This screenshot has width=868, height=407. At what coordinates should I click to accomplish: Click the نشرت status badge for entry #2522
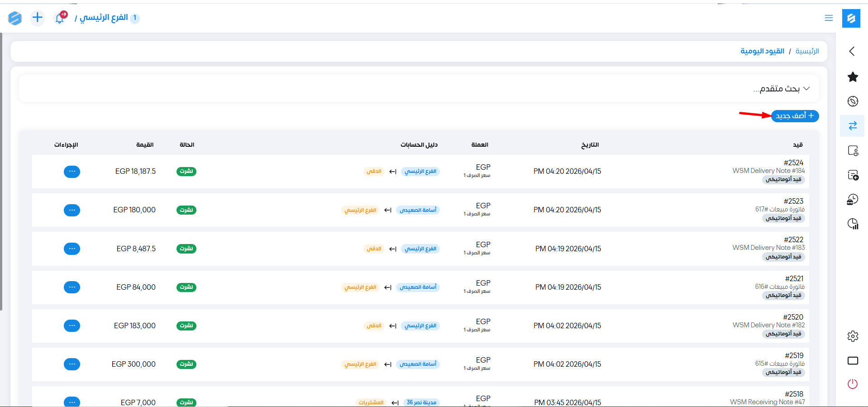coord(186,249)
